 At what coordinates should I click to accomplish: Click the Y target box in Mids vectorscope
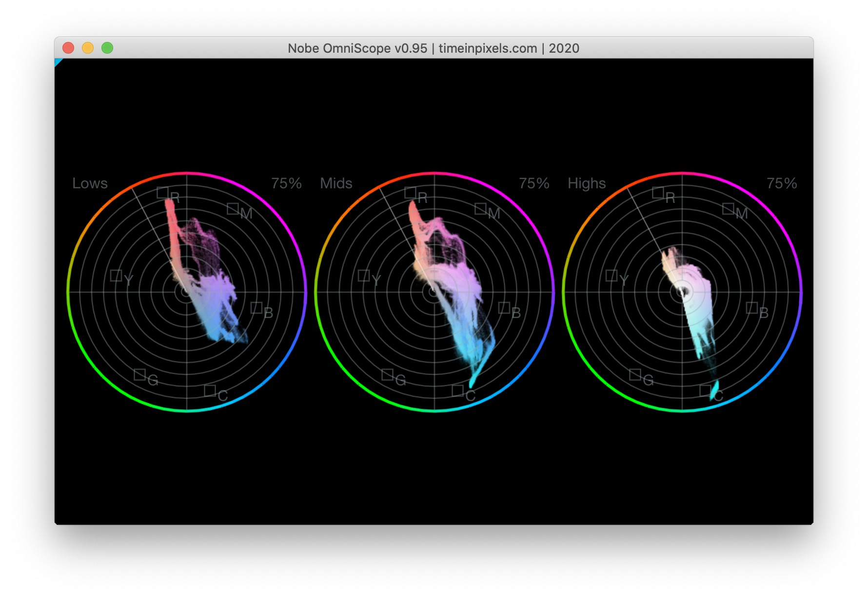click(x=364, y=276)
